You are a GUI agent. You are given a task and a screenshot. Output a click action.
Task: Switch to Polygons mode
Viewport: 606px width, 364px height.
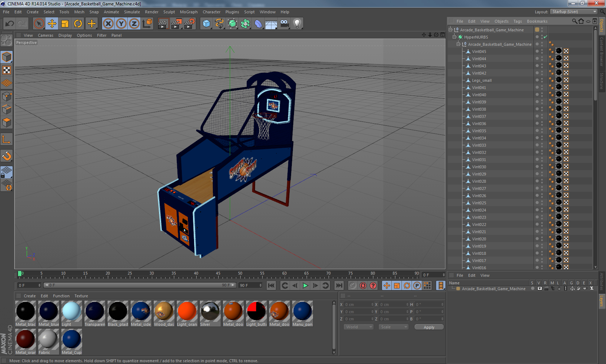6,123
